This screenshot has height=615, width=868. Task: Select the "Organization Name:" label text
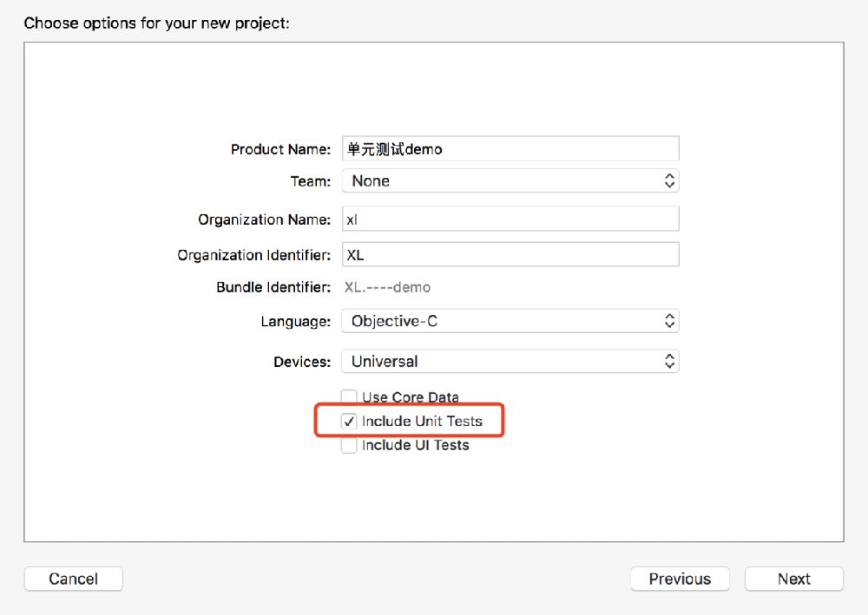264,219
